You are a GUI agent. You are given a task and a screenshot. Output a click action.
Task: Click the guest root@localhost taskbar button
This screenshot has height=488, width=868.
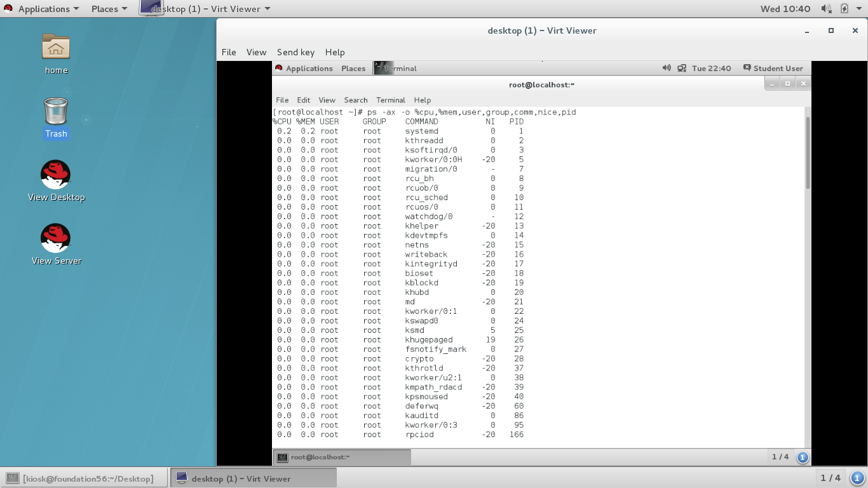[x=342, y=457]
